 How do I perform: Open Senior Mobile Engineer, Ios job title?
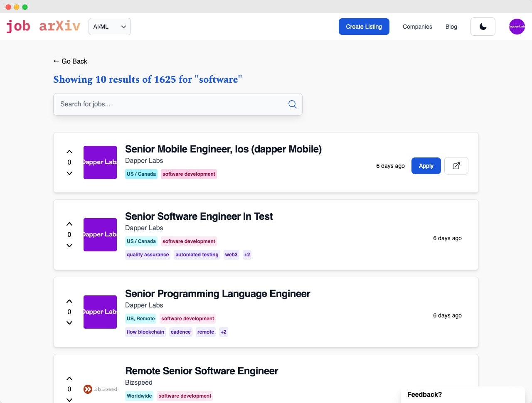pos(223,149)
